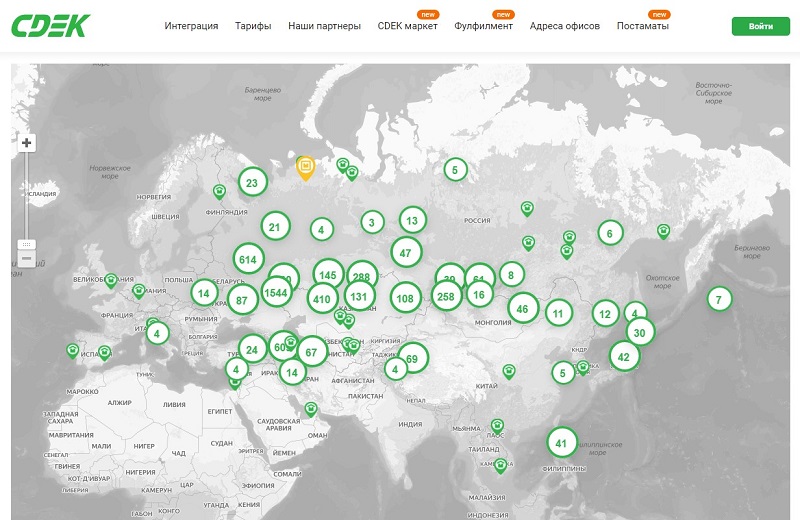Click the office pin in Finland

[x=219, y=192]
